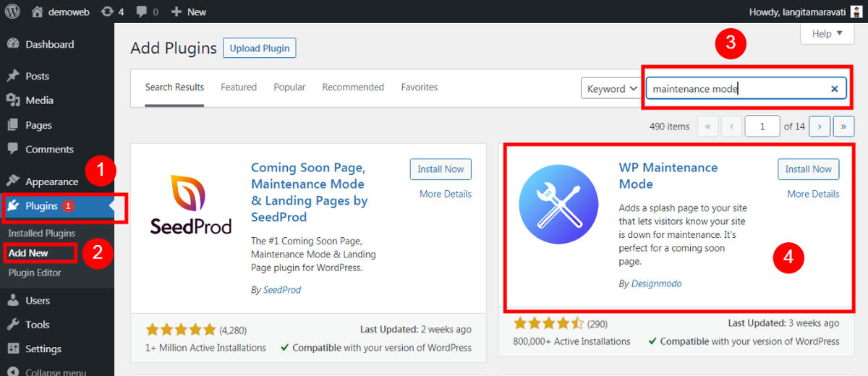Viewport: 868px width, 376px height.
Task: Click the Posts pushpin icon
Action: [x=13, y=76]
